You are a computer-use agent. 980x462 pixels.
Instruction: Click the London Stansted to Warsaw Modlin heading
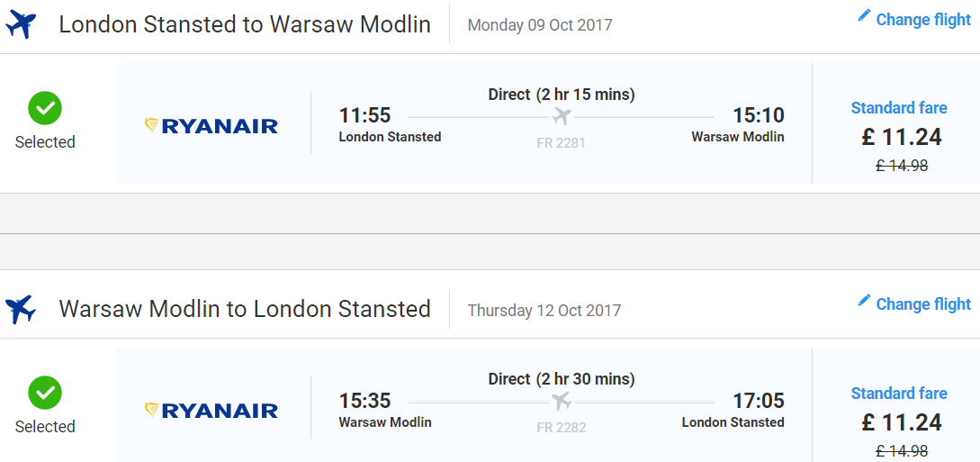[x=245, y=24]
